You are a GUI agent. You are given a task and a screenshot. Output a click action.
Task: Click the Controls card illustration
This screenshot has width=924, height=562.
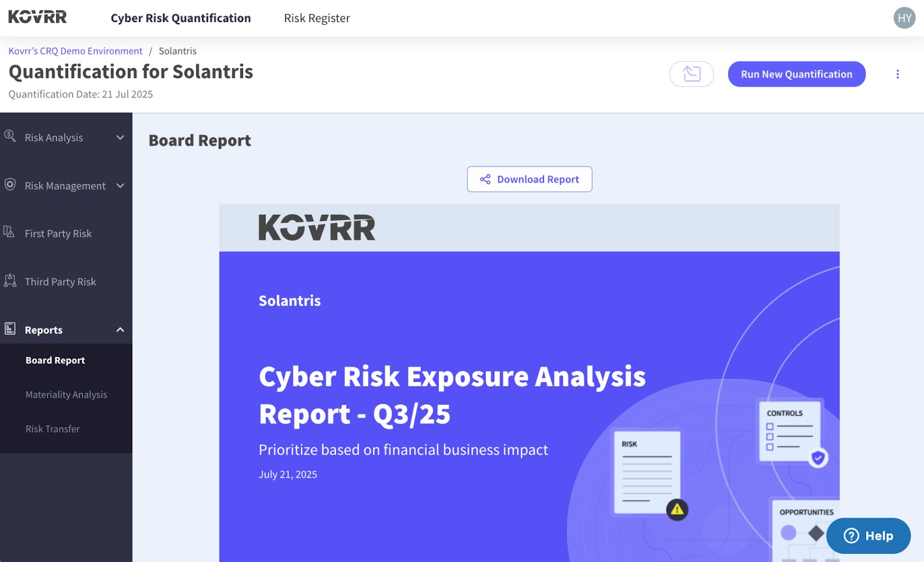[791, 431]
